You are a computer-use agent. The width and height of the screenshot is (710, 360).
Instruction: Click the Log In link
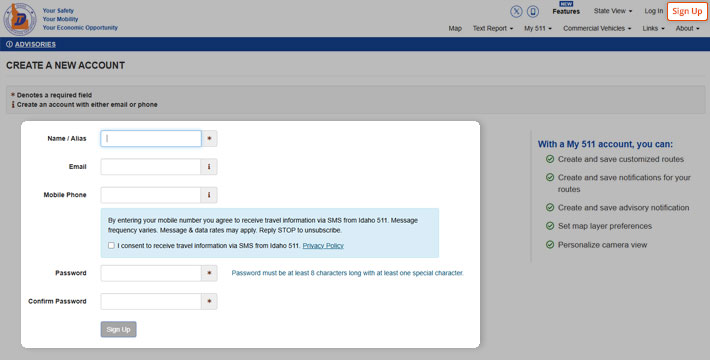click(x=653, y=11)
